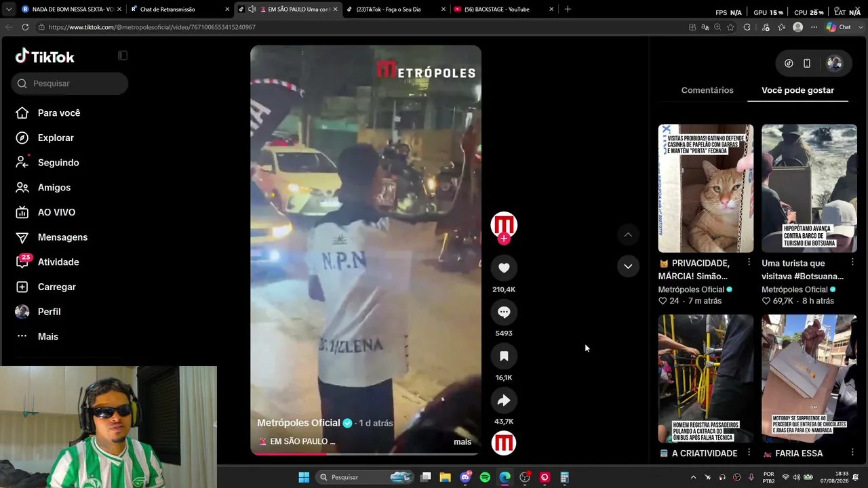
Task: Open the profile avatar menu at top right
Action: click(x=834, y=64)
